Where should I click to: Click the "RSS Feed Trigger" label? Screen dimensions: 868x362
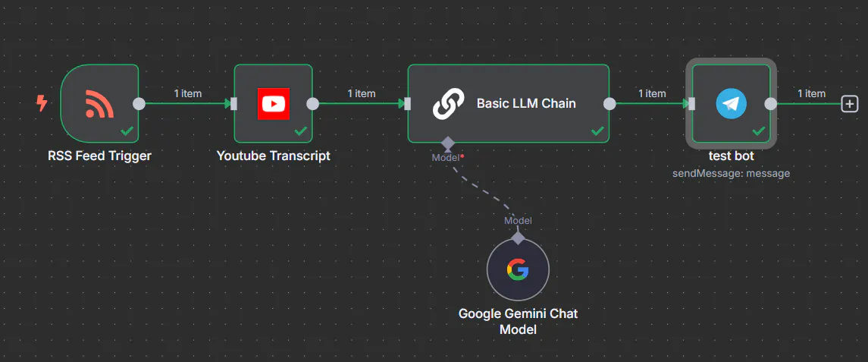tap(99, 156)
